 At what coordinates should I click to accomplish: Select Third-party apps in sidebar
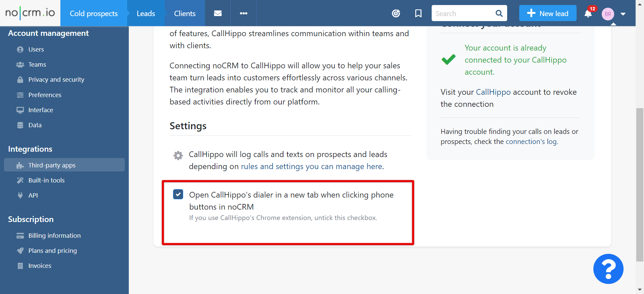point(64,165)
